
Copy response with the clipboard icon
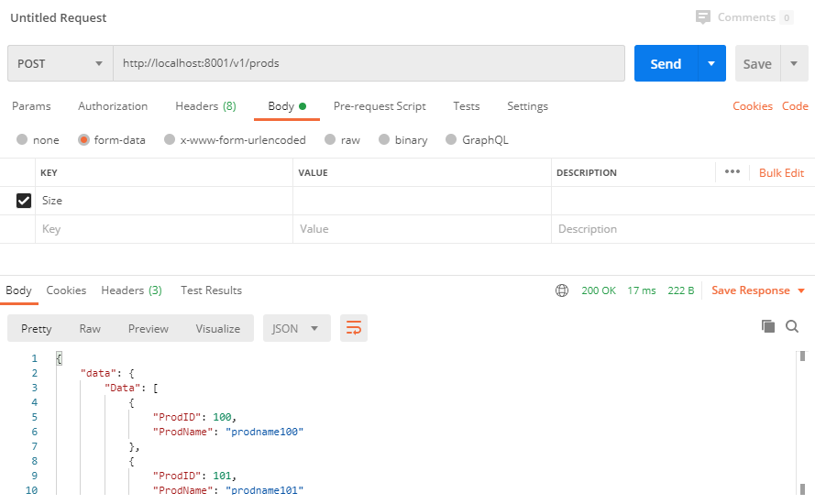tap(767, 326)
